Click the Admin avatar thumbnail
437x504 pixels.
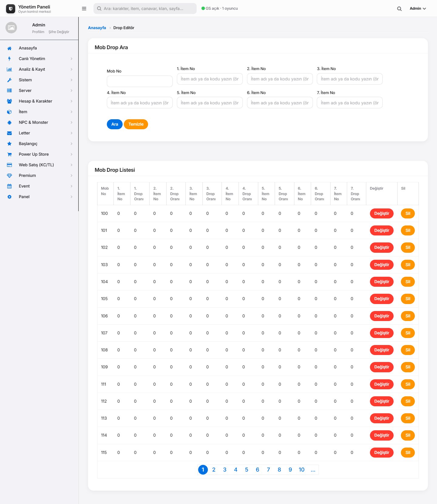[11, 28]
